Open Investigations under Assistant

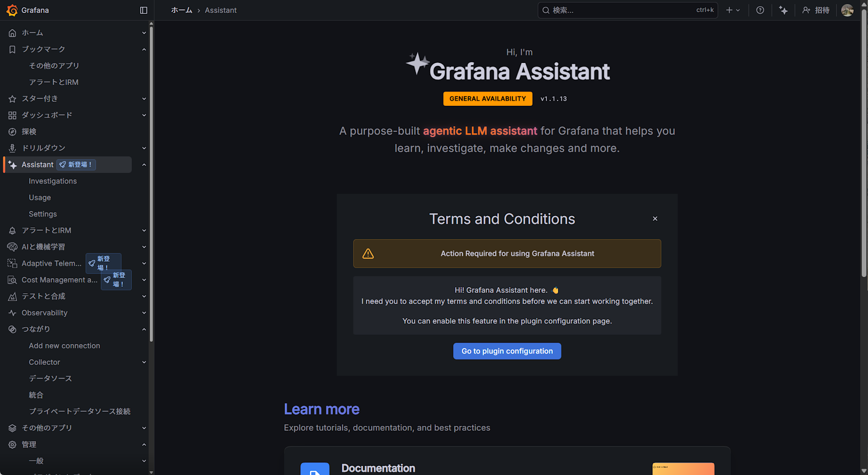pos(53,181)
